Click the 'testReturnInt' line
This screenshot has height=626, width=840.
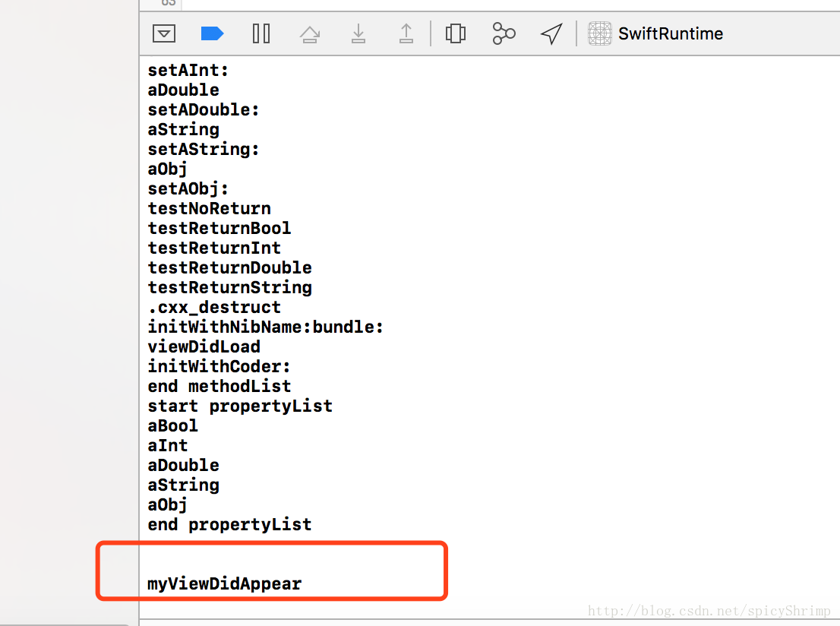[x=214, y=248]
